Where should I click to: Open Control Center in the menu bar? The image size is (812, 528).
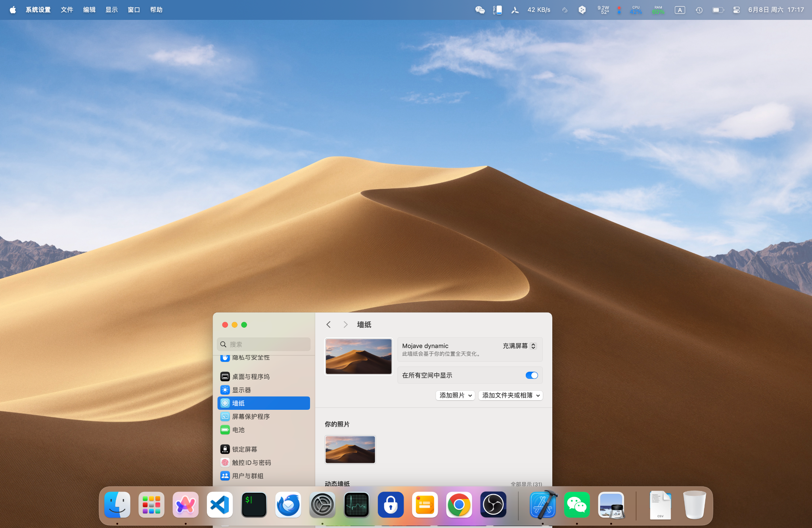(736, 10)
